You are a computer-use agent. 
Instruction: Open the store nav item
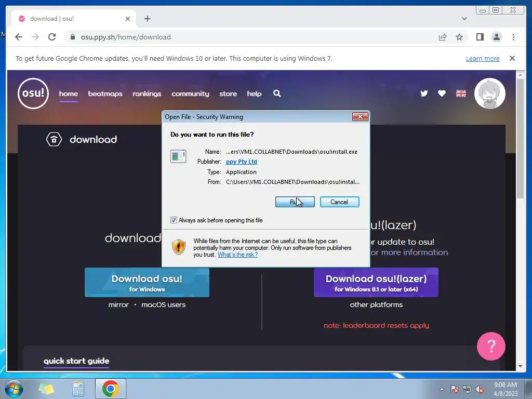pyautogui.click(x=228, y=94)
